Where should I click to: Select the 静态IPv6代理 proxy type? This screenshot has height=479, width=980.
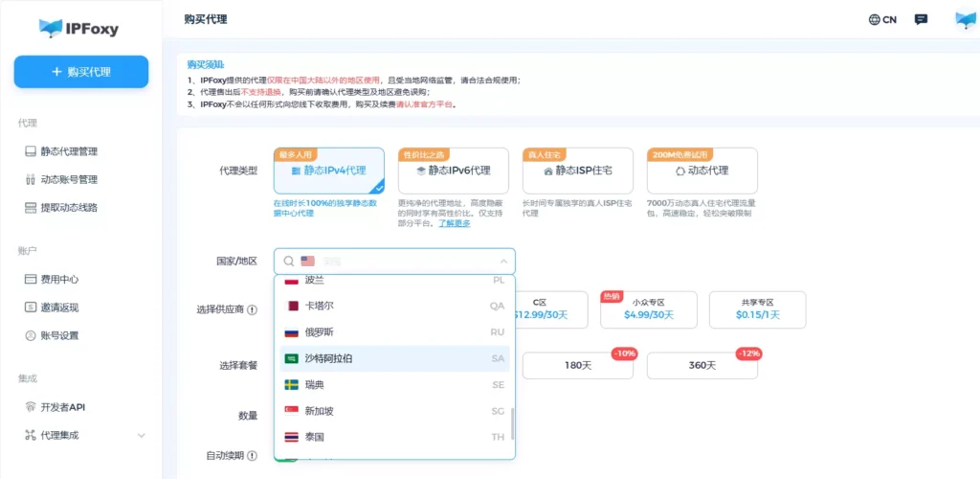point(453,171)
